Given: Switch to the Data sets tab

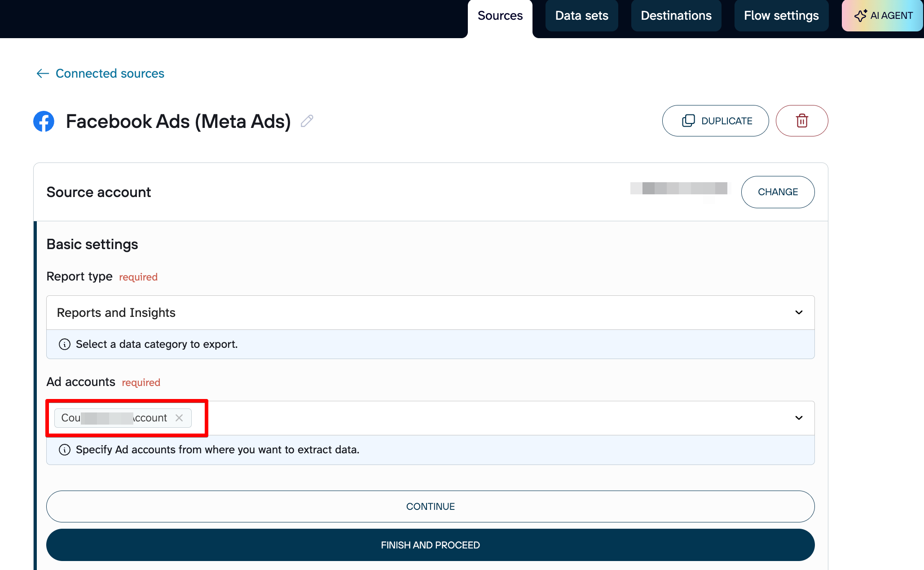Looking at the screenshot, I should tap(581, 16).
